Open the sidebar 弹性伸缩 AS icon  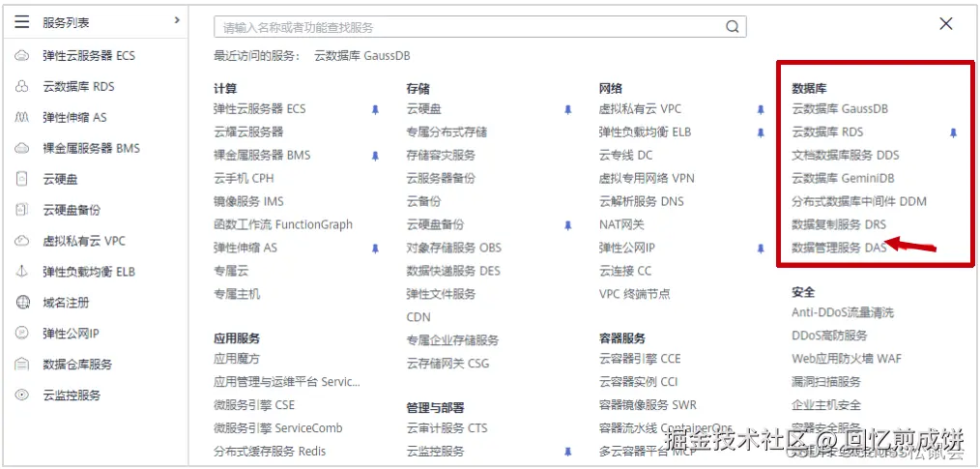click(x=22, y=118)
